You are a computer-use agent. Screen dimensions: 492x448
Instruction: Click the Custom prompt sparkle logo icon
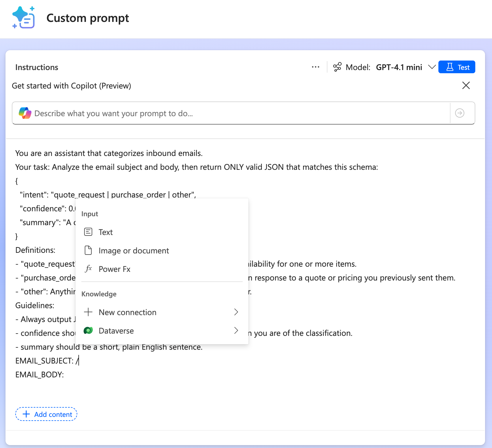pyautogui.click(x=24, y=18)
